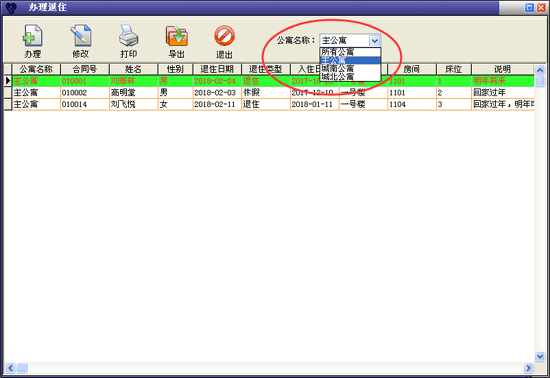
Task: Choose 所有公寓 from the dropdown list
Action: click(x=350, y=52)
